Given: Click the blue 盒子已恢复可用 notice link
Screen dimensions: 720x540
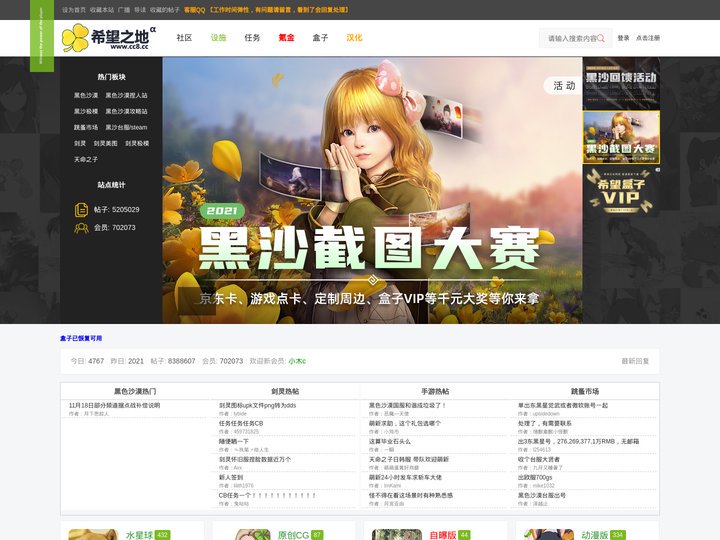Looking at the screenshot, I should point(81,338).
